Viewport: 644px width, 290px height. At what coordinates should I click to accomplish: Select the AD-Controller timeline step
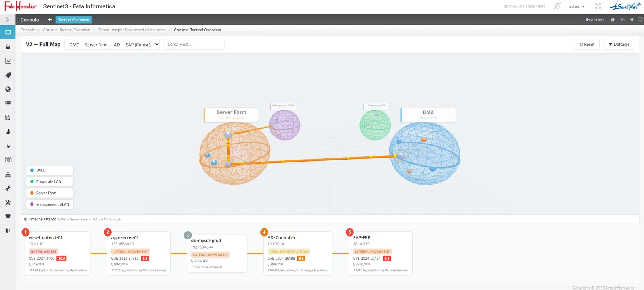coord(298,253)
